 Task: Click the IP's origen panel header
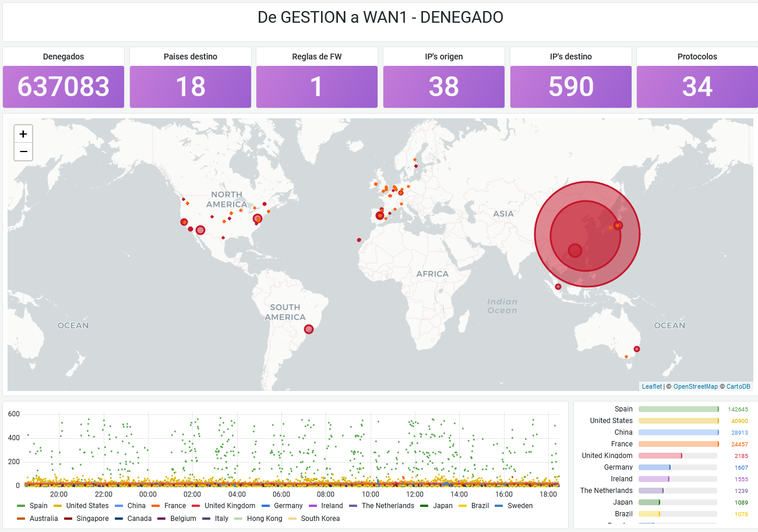point(444,57)
